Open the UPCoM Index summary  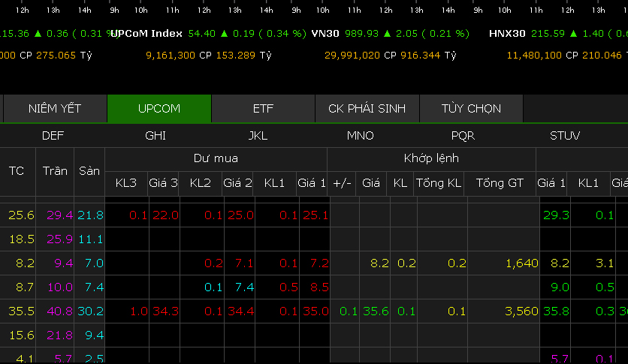click(146, 34)
